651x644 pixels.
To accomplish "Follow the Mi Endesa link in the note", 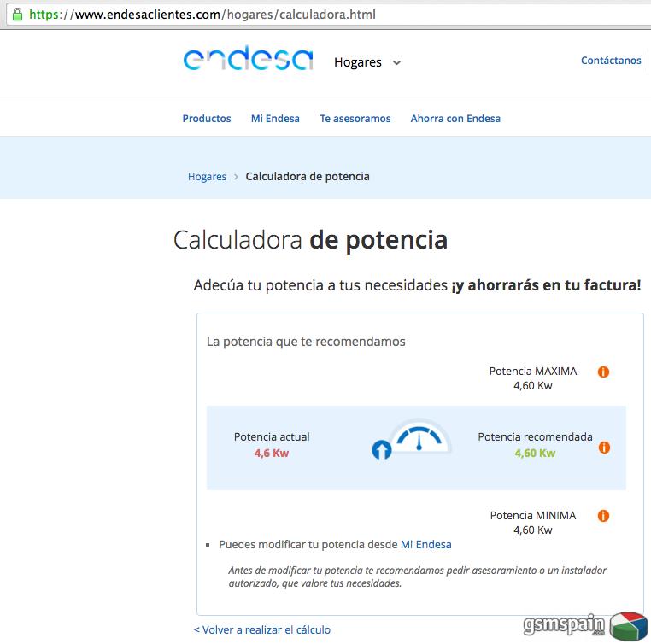I will (426, 544).
